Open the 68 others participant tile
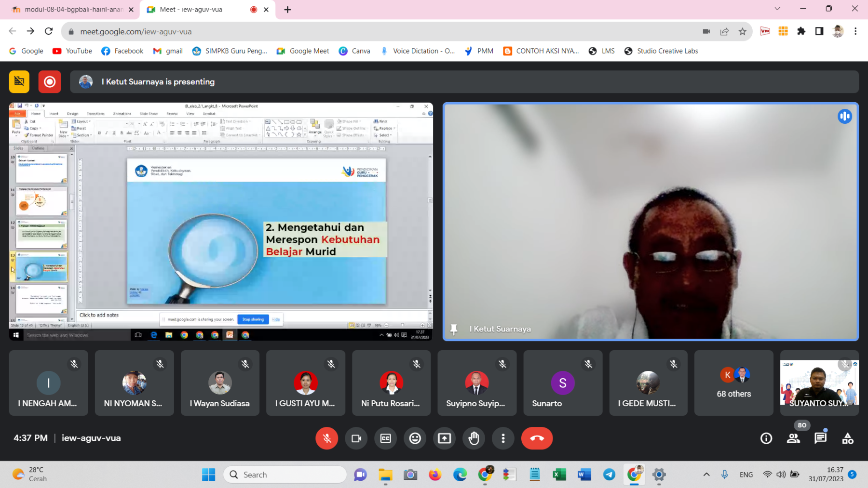This screenshot has height=488, width=868. [733, 383]
